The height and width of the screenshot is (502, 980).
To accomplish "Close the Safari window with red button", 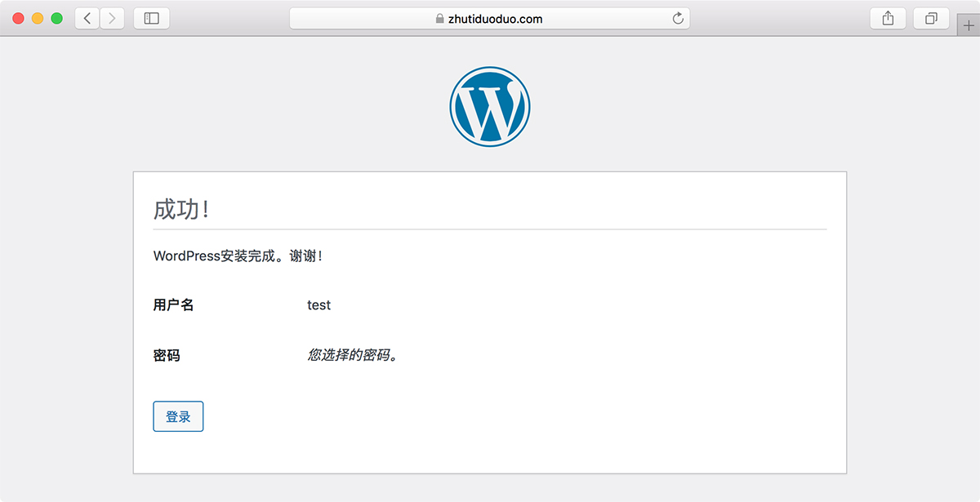I will click(x=18, y=18).
